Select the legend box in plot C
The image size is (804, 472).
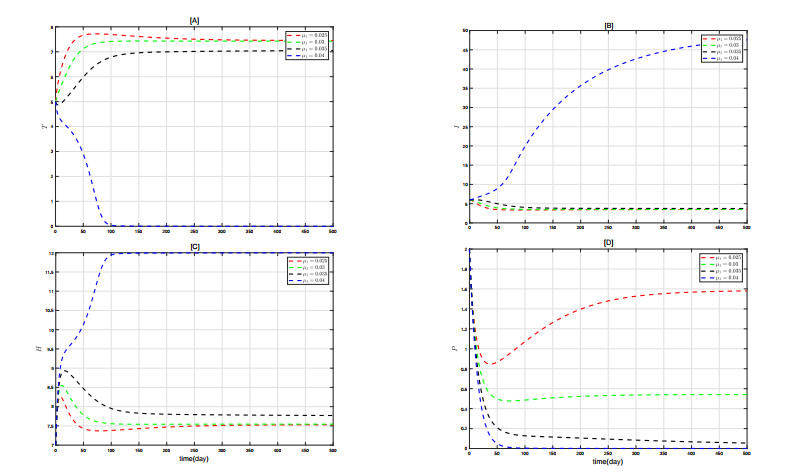307,269
